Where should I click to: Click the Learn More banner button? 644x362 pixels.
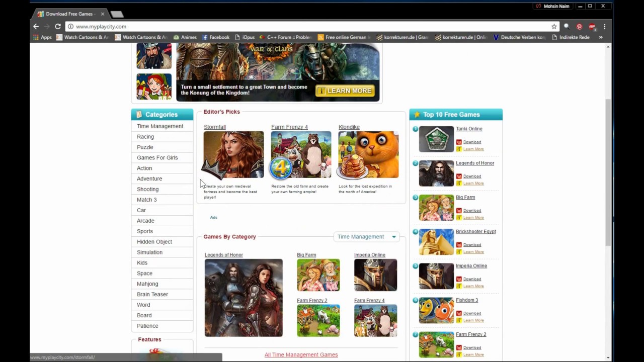pyautogui.click(x=345, y=91)
